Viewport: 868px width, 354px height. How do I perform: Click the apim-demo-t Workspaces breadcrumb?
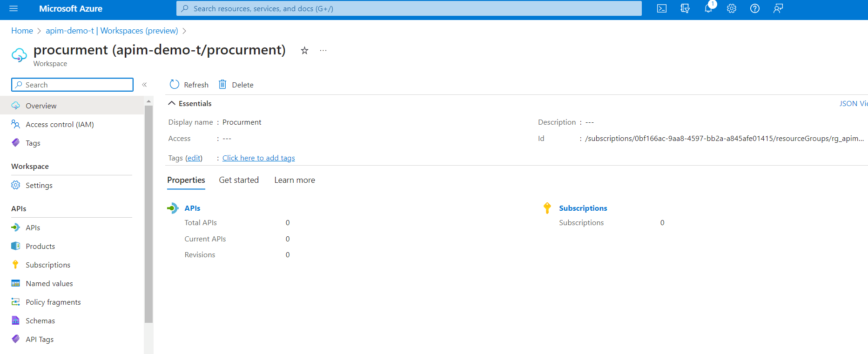click(x=112, y=31)
